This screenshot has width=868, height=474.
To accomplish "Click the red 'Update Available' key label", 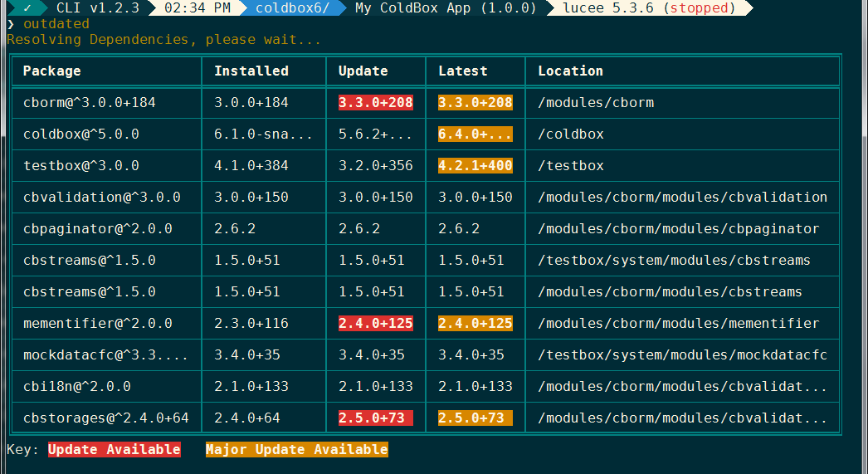I will pyautogui.click(x=115, y=450).
